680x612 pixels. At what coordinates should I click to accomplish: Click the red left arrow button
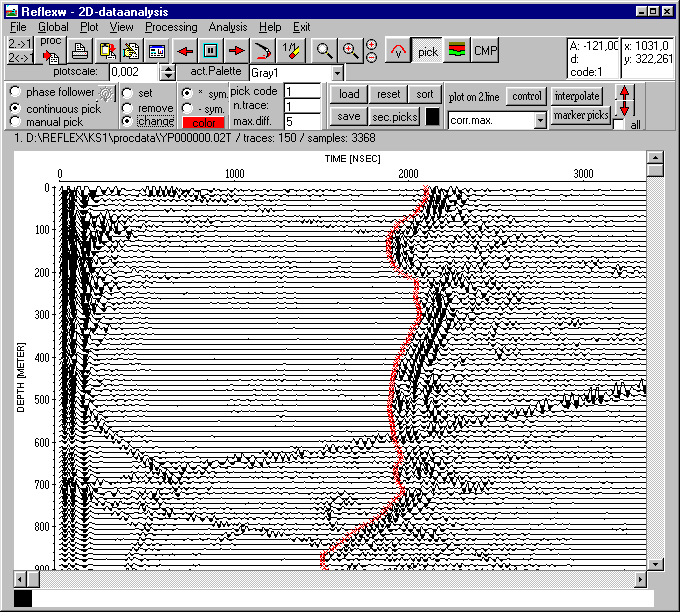pos(185,50)
